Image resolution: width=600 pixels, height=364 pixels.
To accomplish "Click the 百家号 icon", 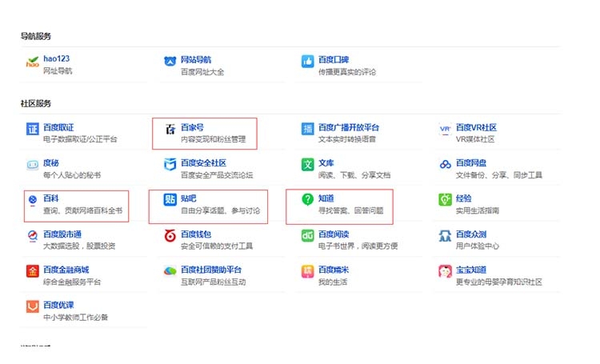I will coord(170,129).
